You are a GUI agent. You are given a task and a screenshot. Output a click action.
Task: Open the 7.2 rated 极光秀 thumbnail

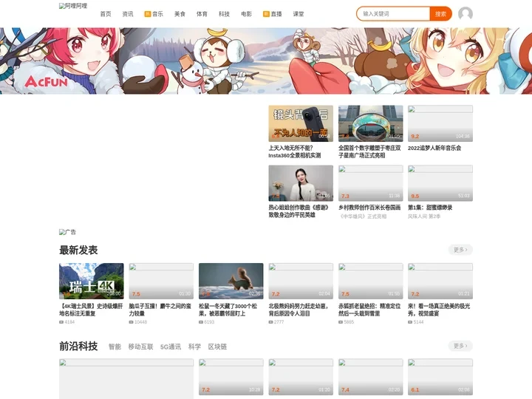click(x=440, y=281)
